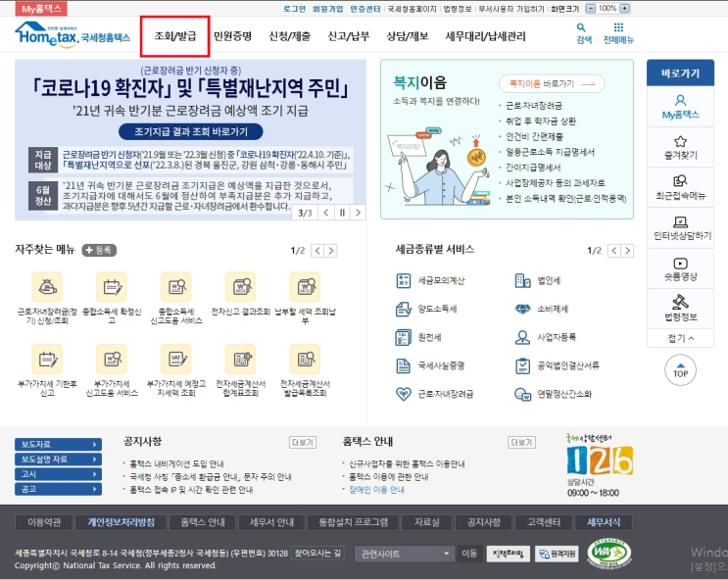The width and height of the screenshot is (728, 580).
Task: Click the My홈택스 person icon in sidebar
Action: (x=680, y=100)
